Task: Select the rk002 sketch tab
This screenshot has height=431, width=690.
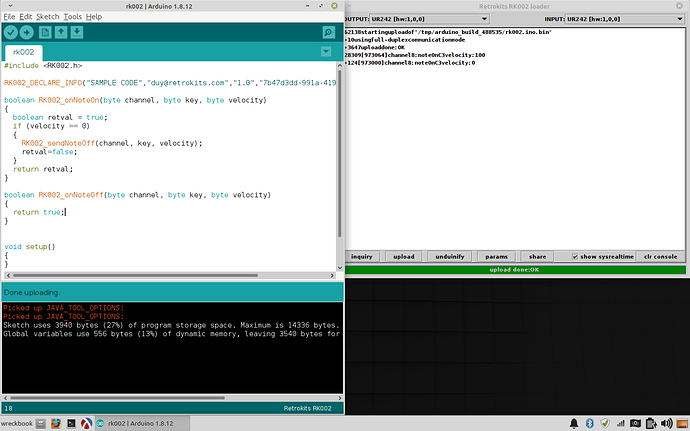Action: click(23, 52)
